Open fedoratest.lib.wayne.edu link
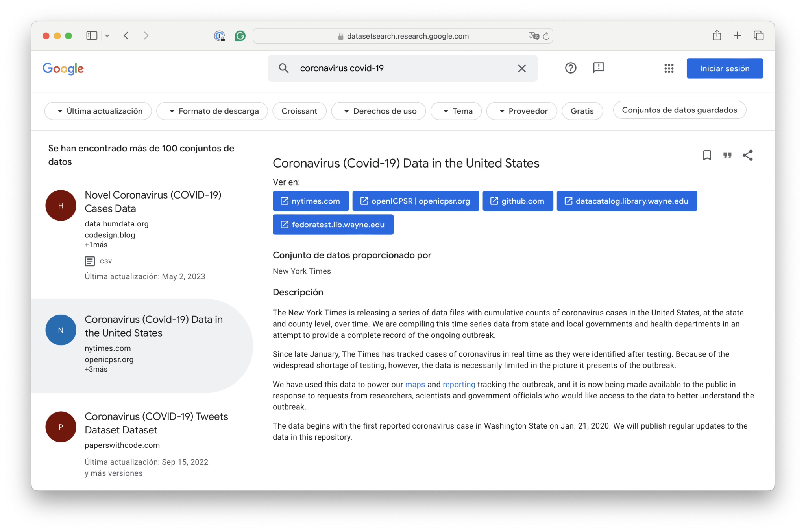The image size is (806, 532). pos(333,225)
